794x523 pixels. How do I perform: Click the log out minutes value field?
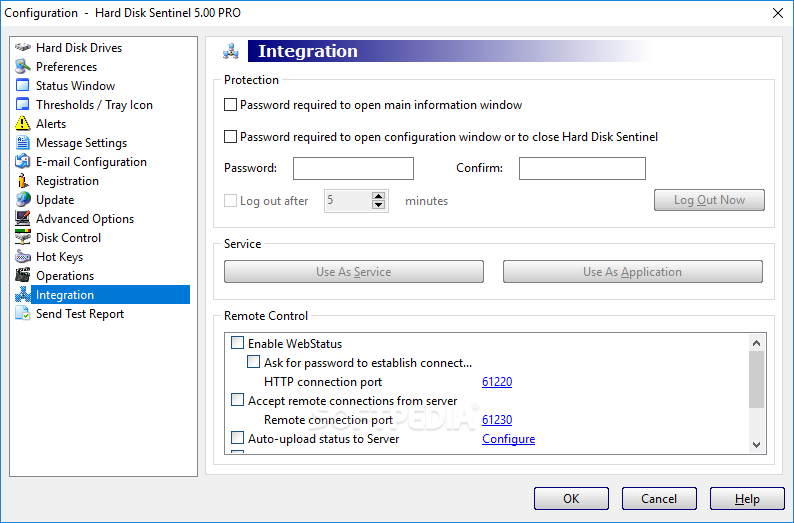[348, 201]
